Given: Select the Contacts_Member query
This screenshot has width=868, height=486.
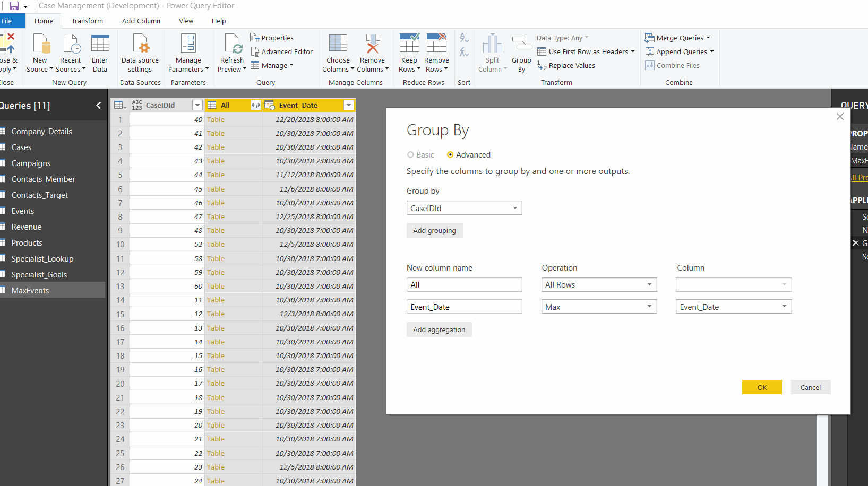Looking at the screenshot, I should (53, 179).
